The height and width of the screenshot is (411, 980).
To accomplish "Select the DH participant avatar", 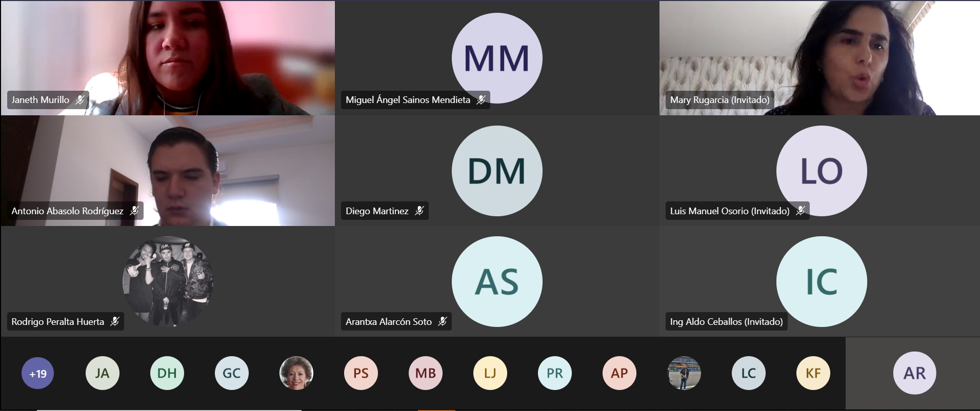I will pos(167,373).
